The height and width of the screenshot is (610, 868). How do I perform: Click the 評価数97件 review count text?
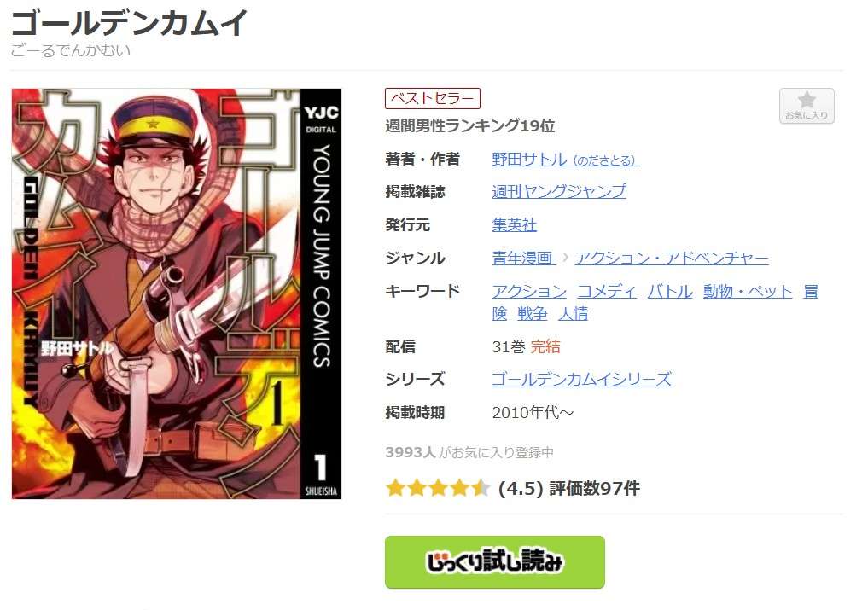(x=594, y=488)
